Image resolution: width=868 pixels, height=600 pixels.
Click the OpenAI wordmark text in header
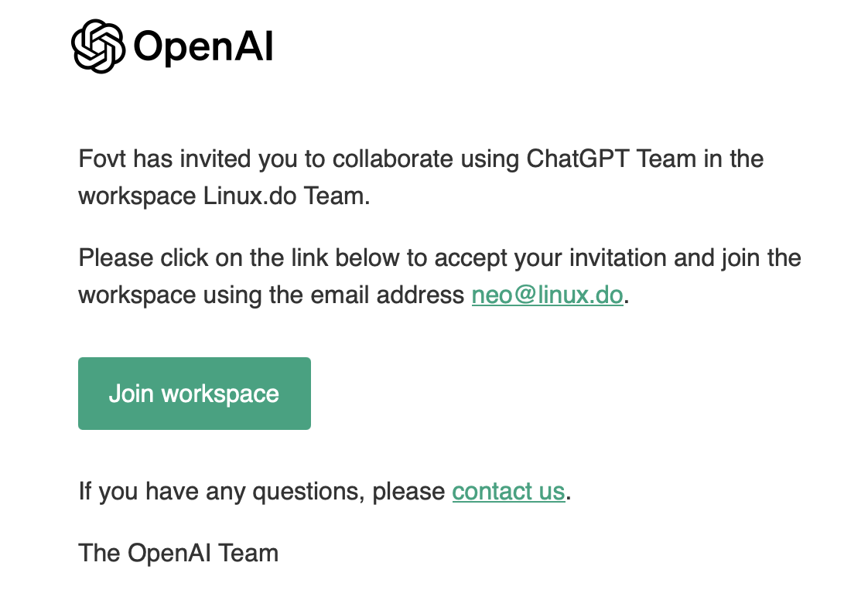203,46
